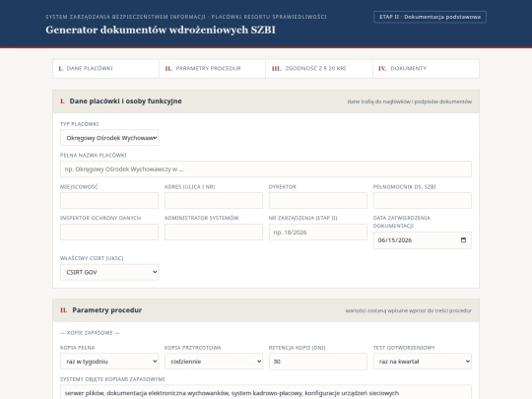Focus the Systemy objęte kopiami zapasowymi field

[x=266, y=393]
